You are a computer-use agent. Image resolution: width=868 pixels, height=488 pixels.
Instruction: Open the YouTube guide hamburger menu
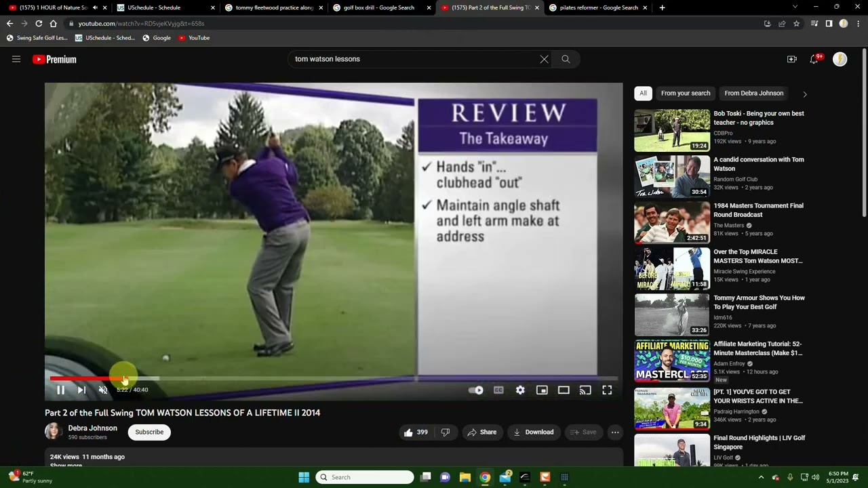[16, 59]
